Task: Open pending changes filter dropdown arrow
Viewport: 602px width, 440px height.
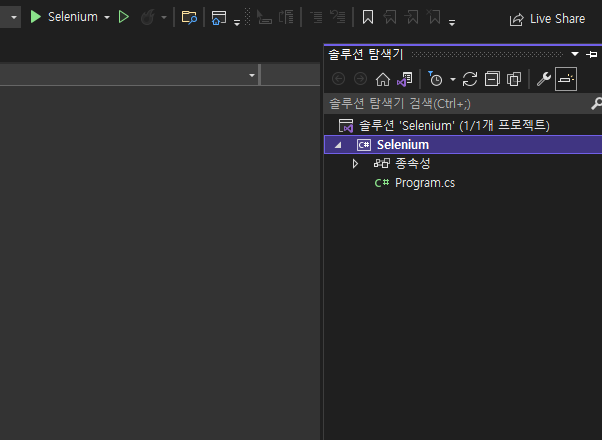Action: 453,79
